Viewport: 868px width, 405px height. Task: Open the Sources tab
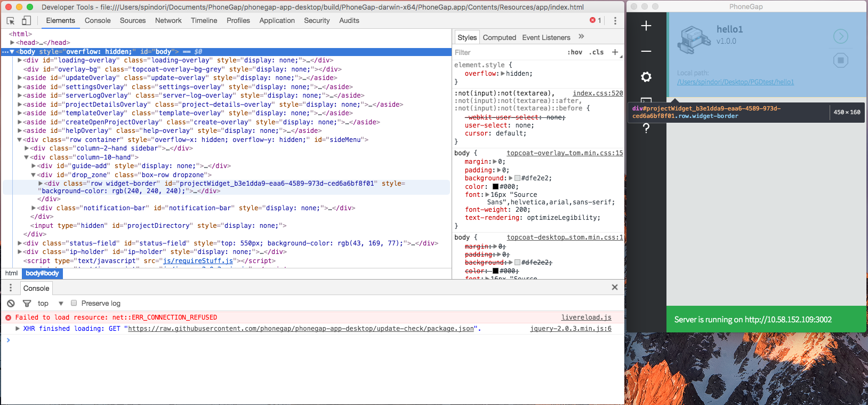pyautogui.click(x=133, y=20)
